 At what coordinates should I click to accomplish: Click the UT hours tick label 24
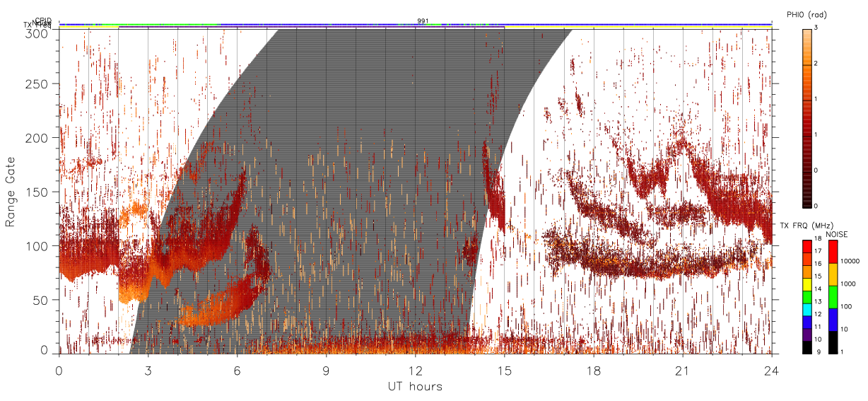(x=771, y=370)
